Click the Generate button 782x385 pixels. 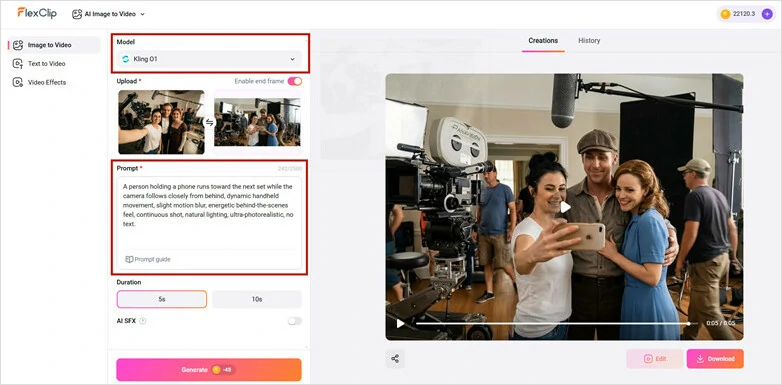click(209, 370)
